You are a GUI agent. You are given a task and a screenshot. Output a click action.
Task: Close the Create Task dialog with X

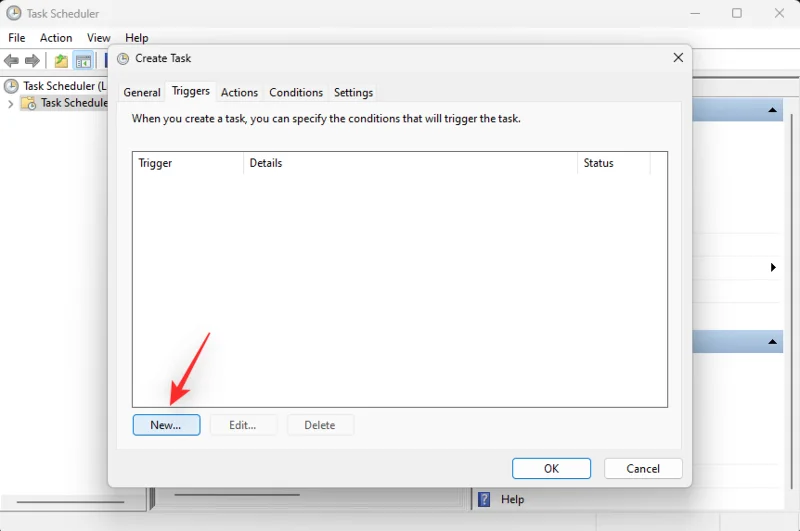pyautogui.click(x=678, y=58)
